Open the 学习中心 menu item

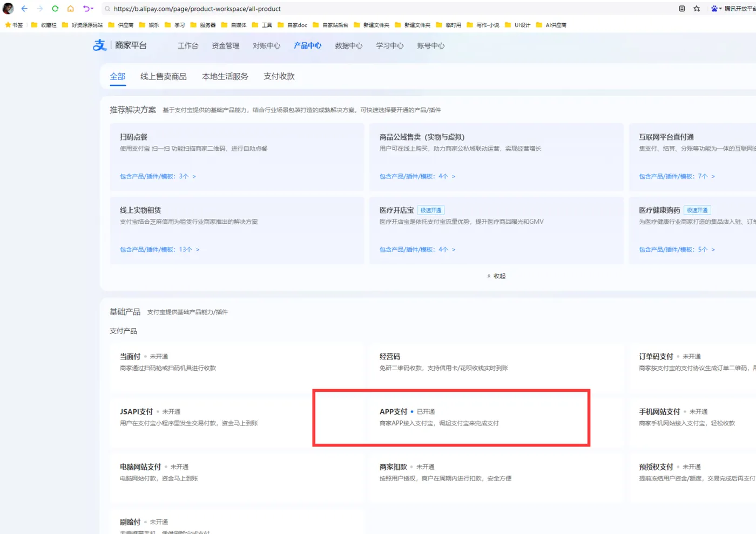click(x=390, y=45)
